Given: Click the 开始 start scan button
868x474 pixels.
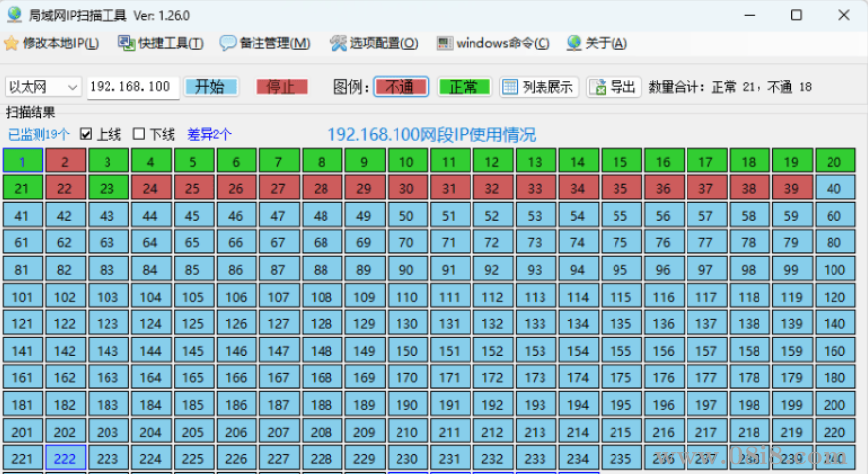Looking at the screenshot, I should (x=211, y=87).
